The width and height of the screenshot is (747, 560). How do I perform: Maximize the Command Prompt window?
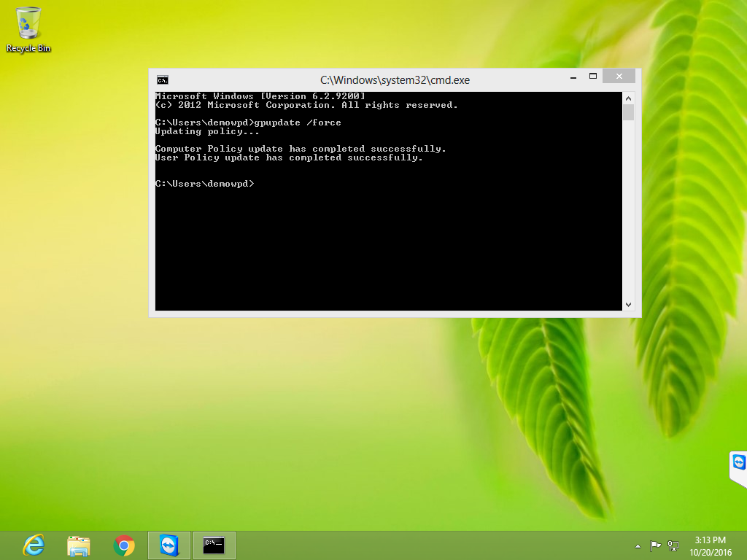pyautogui.click(x=593, y=76)
